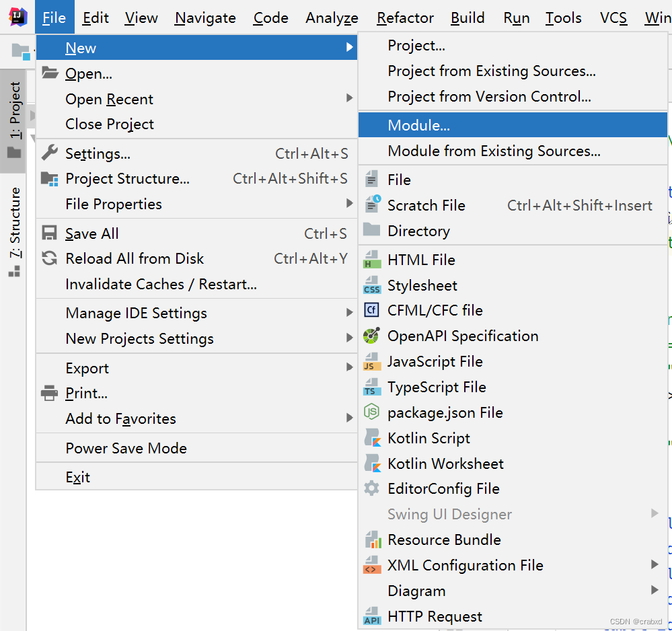Click the Kotlin Script icon
The width and height of the screenshot is (672, 631).
click(372, 438)
